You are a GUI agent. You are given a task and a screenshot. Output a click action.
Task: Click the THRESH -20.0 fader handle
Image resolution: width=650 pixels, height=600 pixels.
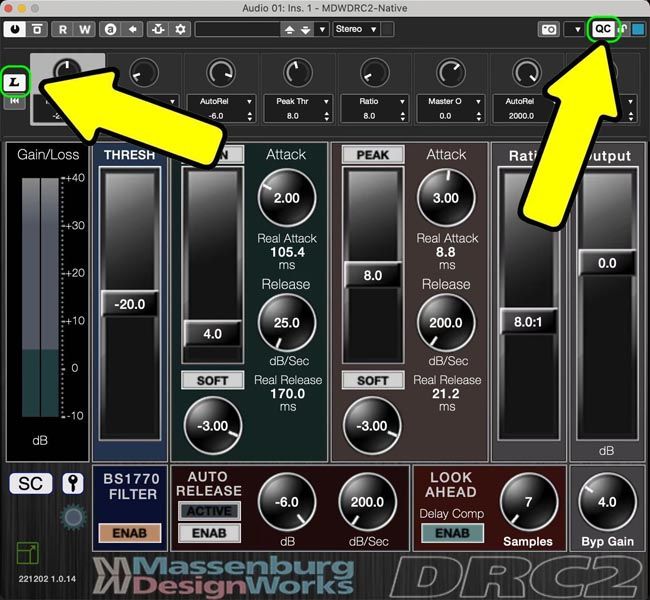(130, 304)
